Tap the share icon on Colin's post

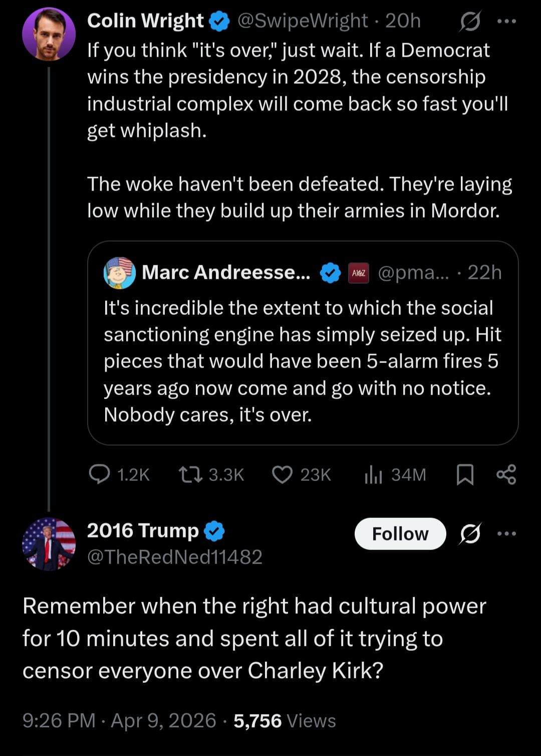[506, 474]
